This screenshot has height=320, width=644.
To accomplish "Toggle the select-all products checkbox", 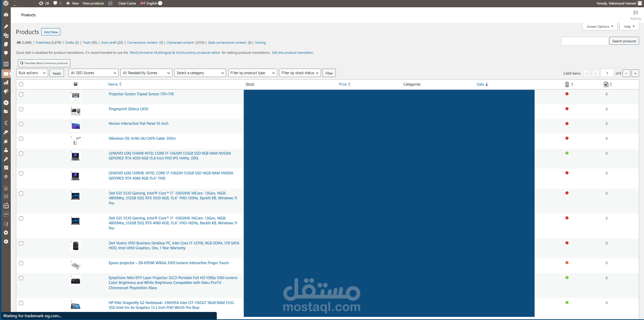I will coord(21,84).
